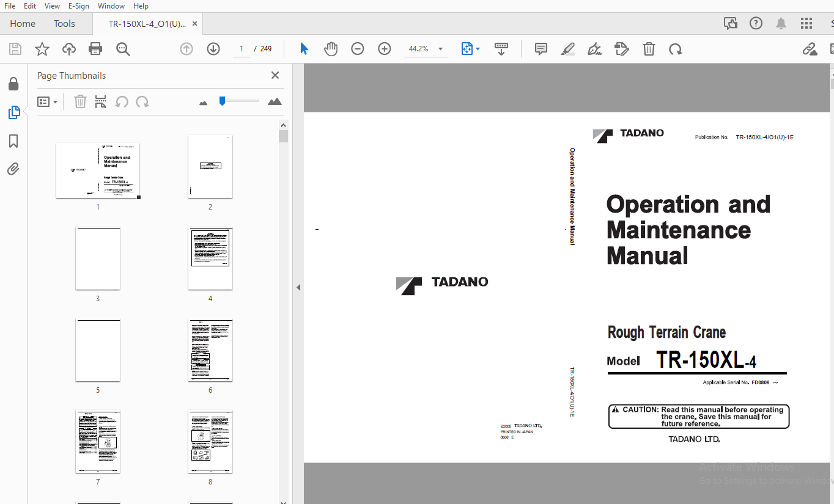
Task: Open the Attachments paperclip icon
Action: [x=13, y=169]
